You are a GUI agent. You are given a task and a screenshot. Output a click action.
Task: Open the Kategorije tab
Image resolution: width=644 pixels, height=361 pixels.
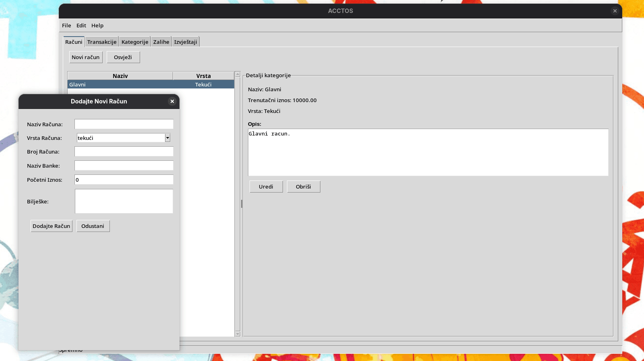[135, 42]
